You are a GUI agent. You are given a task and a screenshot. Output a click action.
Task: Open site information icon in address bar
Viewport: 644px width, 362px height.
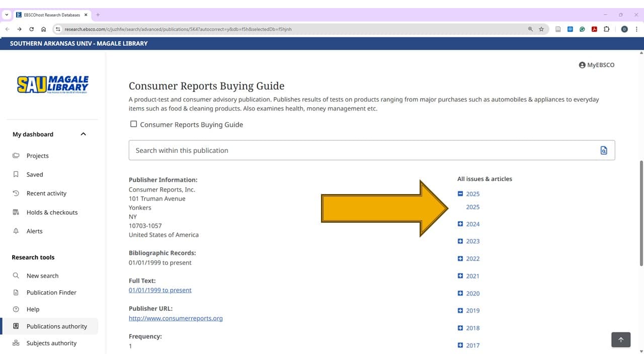pos(58,29)
